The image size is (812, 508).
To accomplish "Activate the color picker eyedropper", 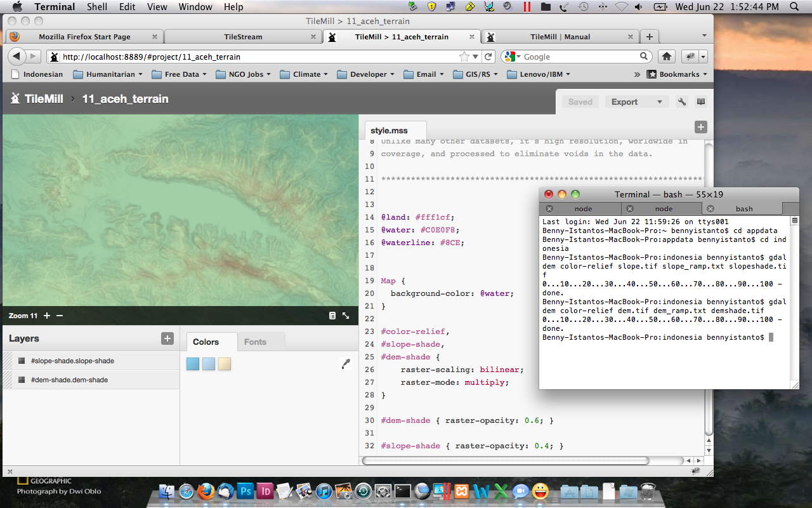I will [346, 364].
